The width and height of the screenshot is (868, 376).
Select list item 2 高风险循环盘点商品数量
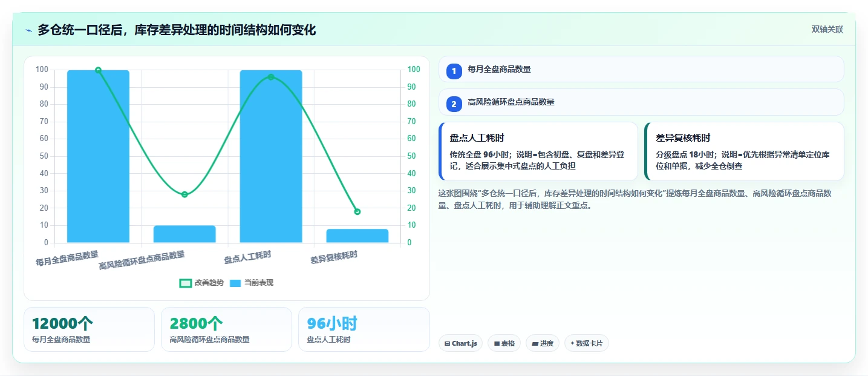[x=641, y=102]
